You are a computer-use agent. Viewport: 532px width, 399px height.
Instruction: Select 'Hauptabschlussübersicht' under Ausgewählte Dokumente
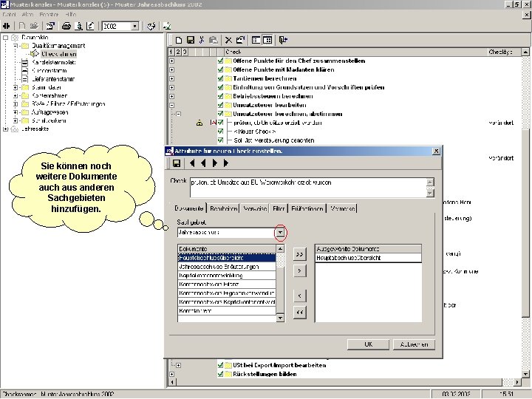[x=368, y=258]
